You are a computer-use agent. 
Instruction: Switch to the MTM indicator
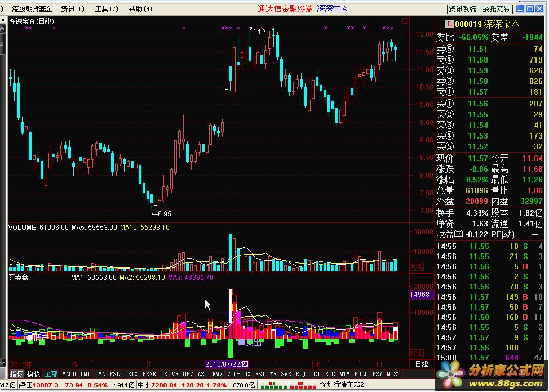point(344,374)
